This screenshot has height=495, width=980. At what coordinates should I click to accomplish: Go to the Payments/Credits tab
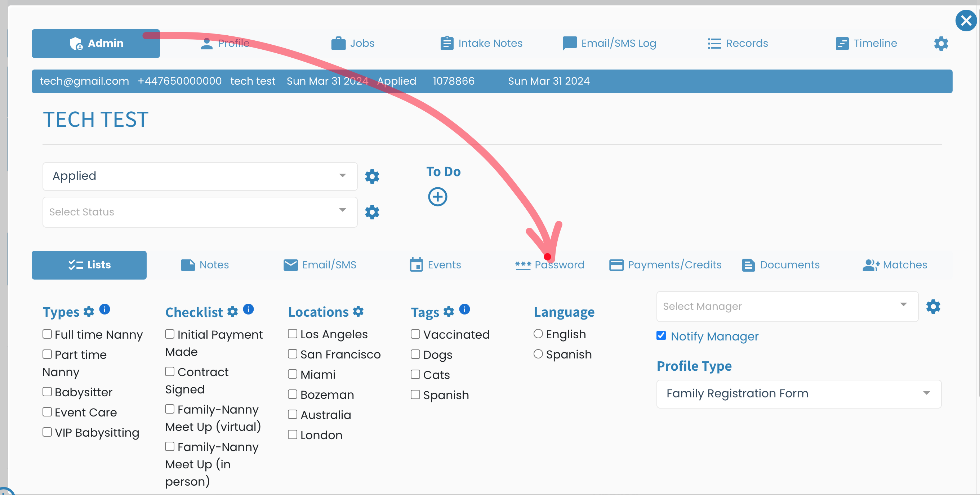coord(665,265)
